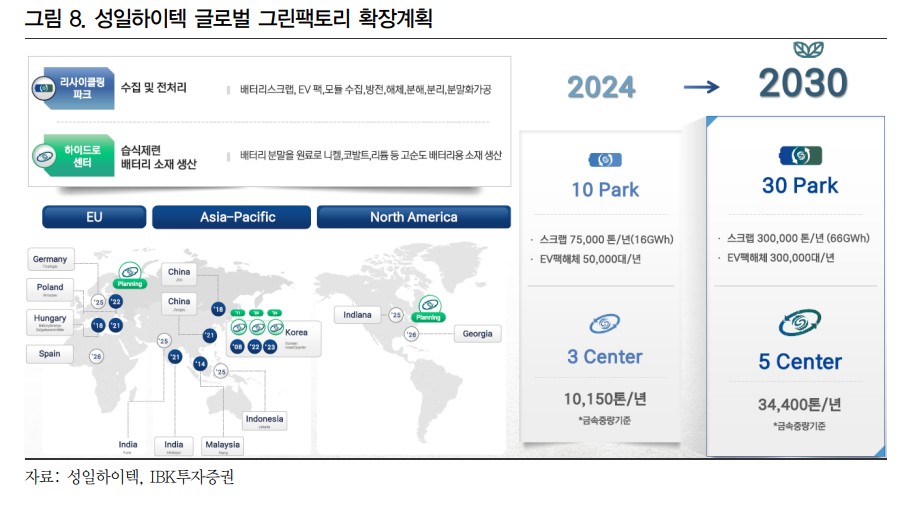Select the Indiana location label
The height and width of the screenshot is (516, 917).
(x=357, y=315)
